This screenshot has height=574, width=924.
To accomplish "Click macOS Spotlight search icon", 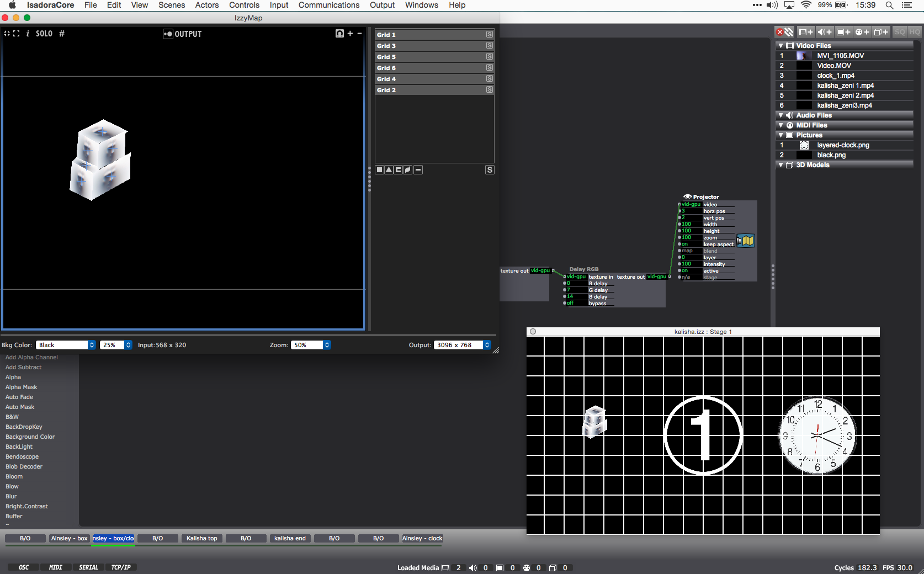I will coord(889,5).
